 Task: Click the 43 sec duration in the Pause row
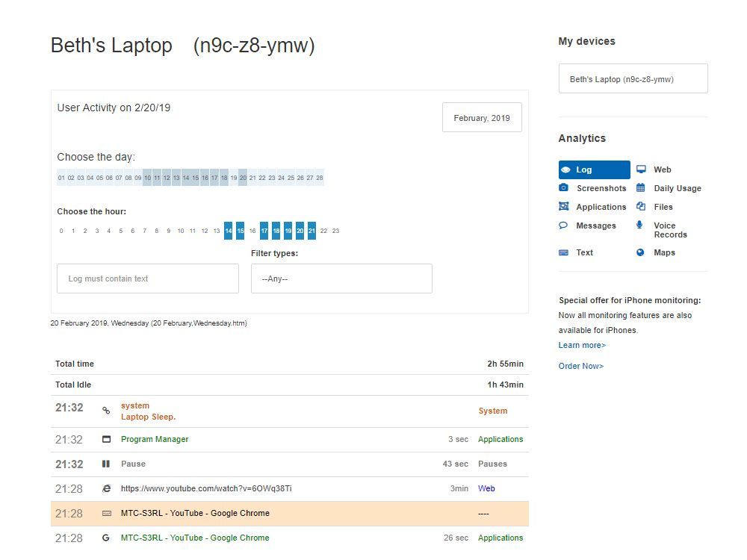coord(455,464)
